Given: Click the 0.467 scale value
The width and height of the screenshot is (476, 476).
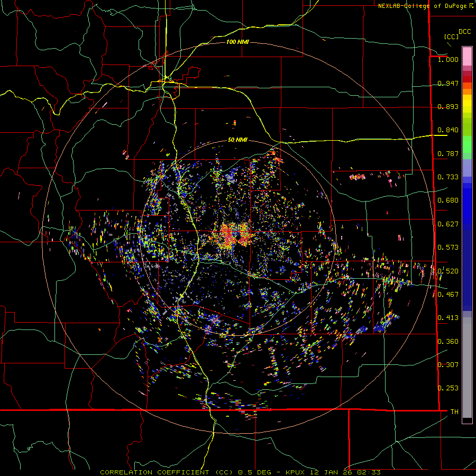Looking at the screenshot, I should click(448, 295).
